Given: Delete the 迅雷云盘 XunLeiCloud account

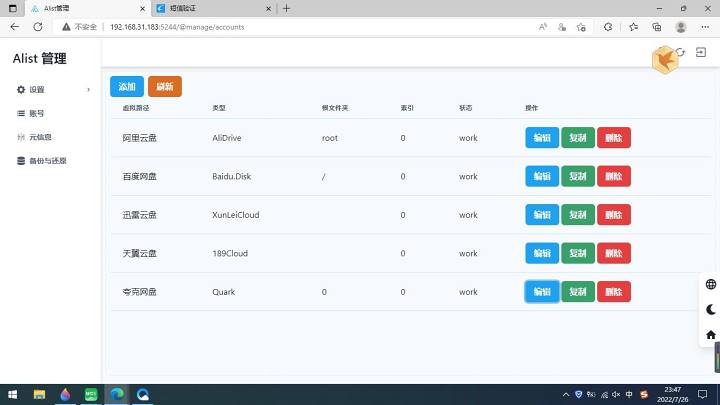Looking at the screenshot, I should pyautogui.click(x=613, y=214).
